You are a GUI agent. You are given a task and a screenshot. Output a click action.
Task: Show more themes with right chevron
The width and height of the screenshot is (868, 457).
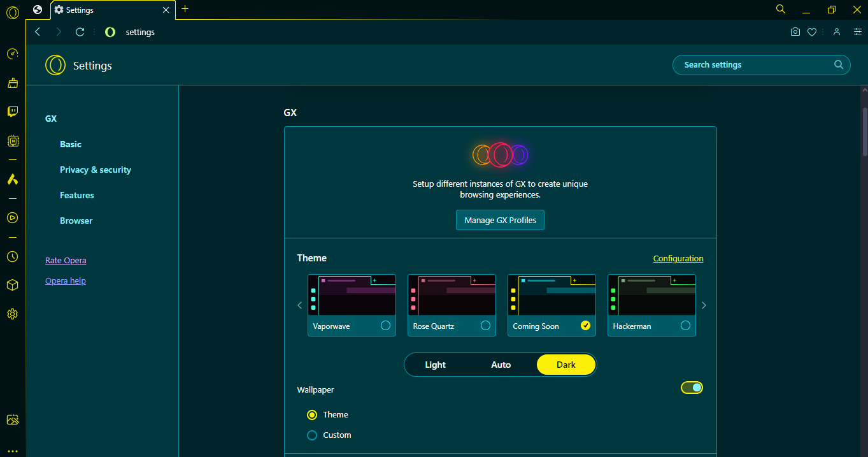(704, 305)
